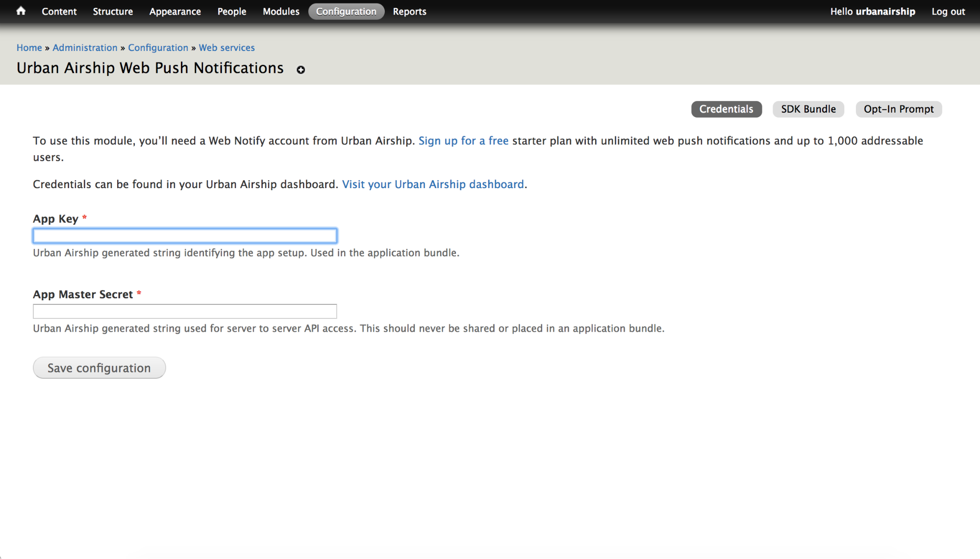
Task: Open the Structure menu
Action: [x=112, y=11]
